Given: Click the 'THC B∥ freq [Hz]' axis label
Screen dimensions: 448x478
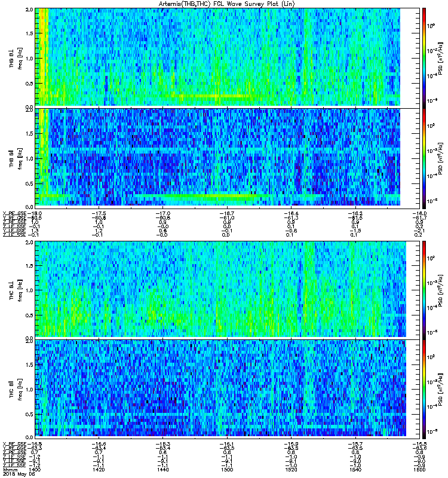Looking at the screenshot, I should 16,390.
